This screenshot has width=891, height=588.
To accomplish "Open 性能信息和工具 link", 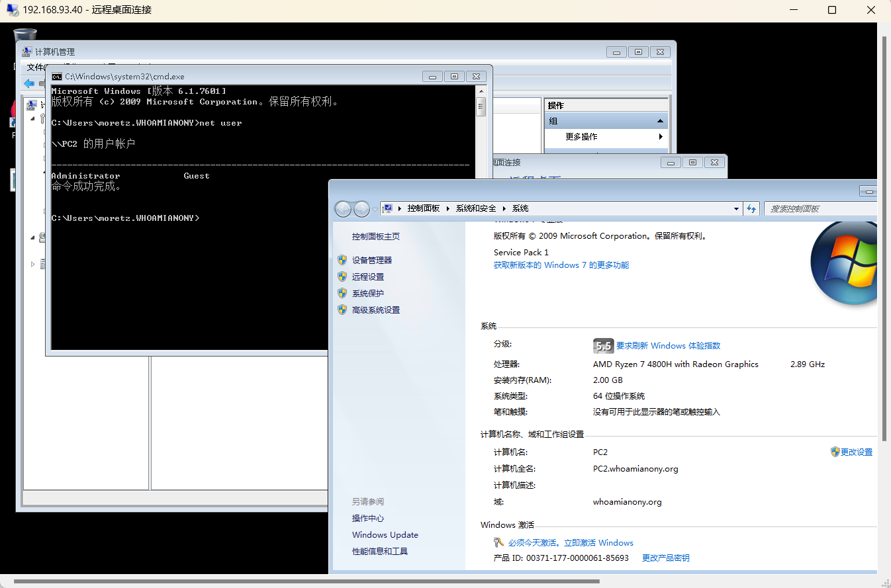I will [380, 552].
